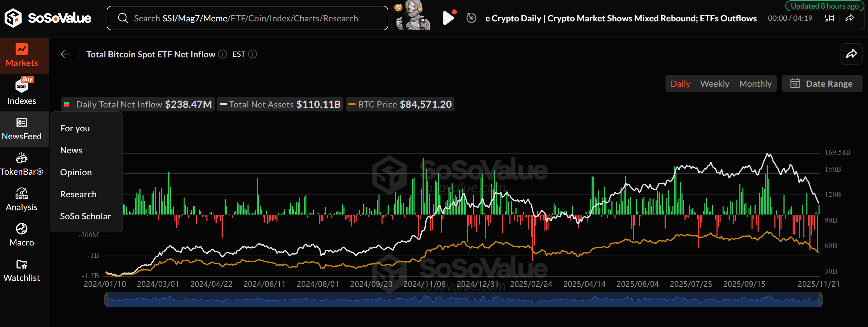Image resolution: width=868 pixels, height=327 pixels.
Task: Open the audio transcript panel icon
Action: point(829,18)
